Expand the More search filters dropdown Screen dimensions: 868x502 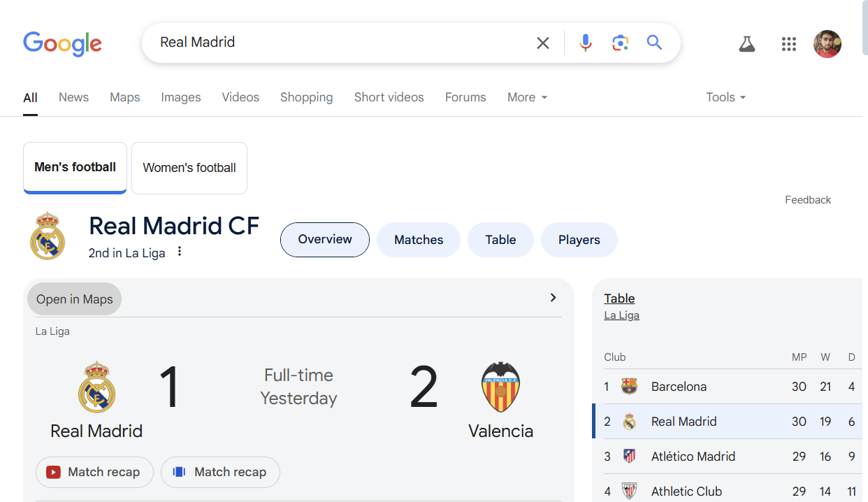(x=527, y=97)
